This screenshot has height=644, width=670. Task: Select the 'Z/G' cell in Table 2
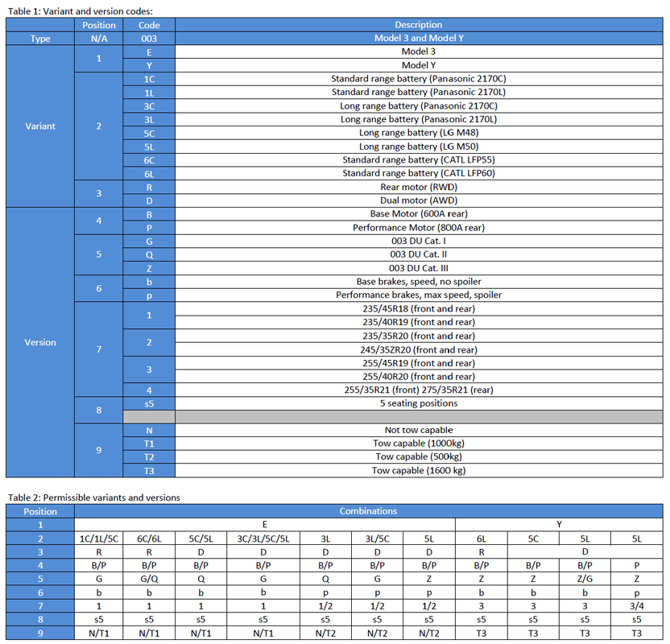pos(585,579)
